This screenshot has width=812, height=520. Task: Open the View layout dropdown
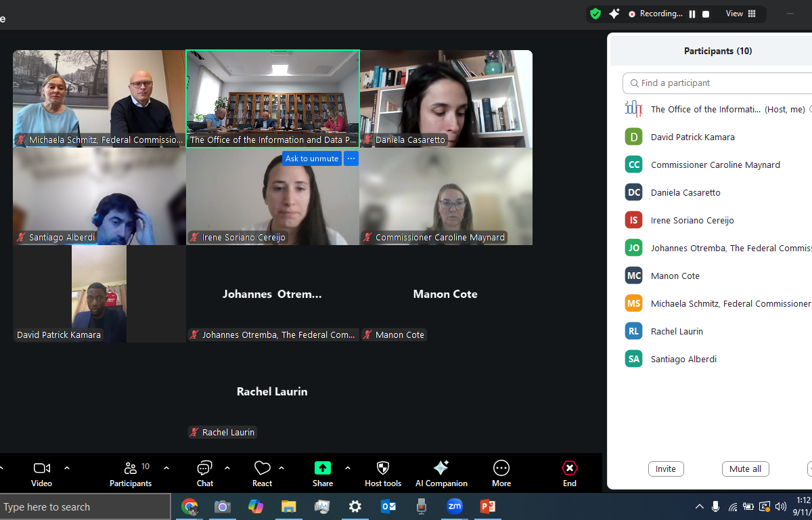pos(741,14)
